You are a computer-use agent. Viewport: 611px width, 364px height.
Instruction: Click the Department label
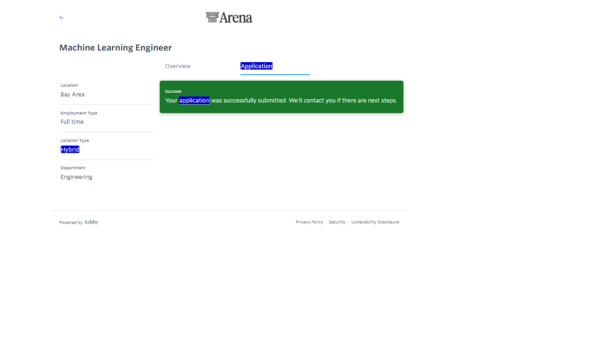73,168
